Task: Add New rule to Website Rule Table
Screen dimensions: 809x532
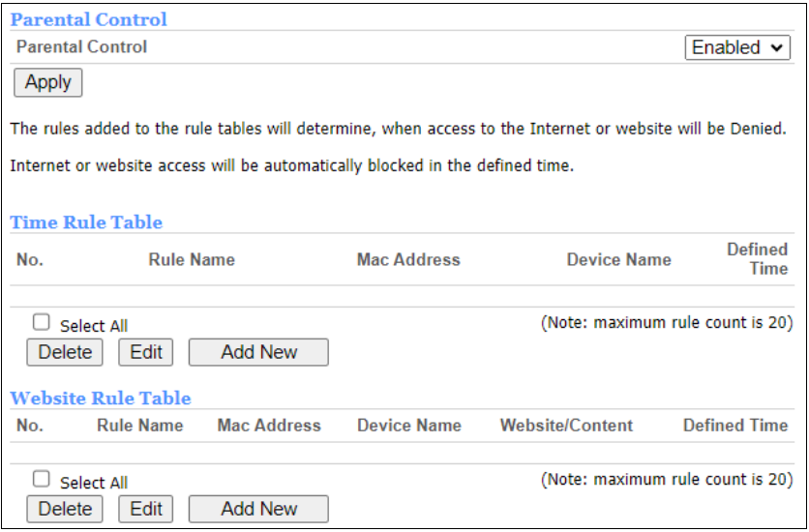Action: pos(258,509)
